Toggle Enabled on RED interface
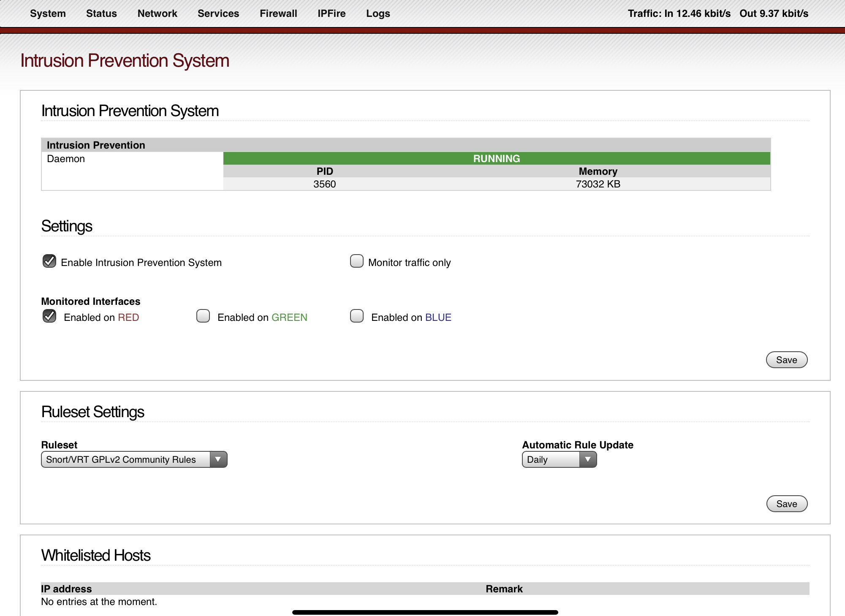The image size is (845, 616). [x=49, y=316]
